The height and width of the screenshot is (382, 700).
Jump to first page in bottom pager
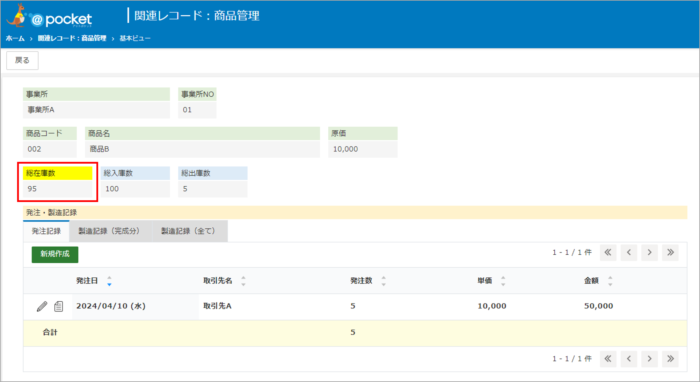pyautogui.click(x=608, y=359)
